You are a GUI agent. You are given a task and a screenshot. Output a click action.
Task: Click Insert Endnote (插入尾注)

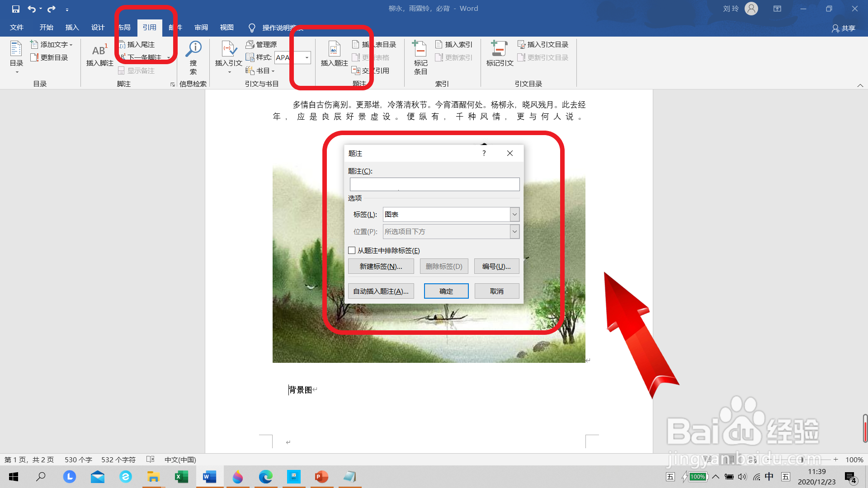tap(137, 44)
